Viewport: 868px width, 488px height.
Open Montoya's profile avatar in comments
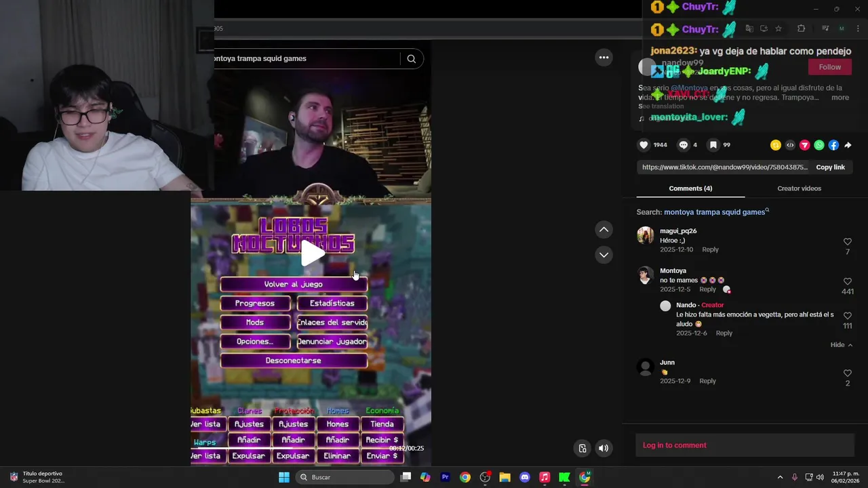click(646, 275)
